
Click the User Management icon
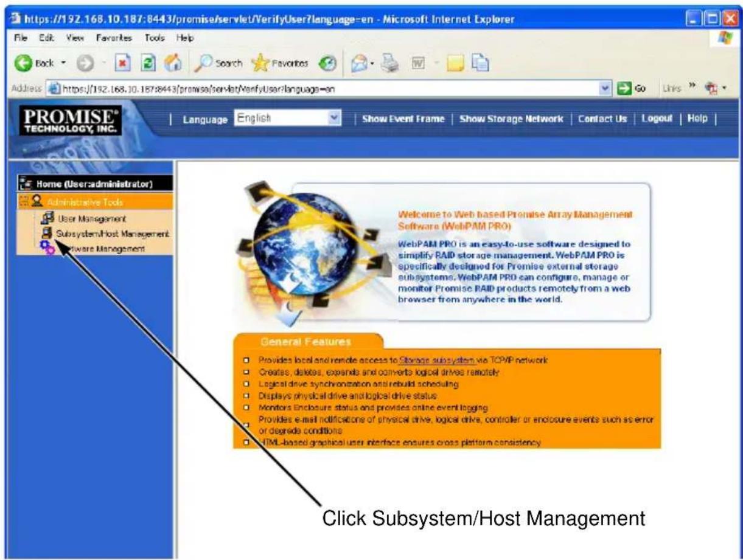47,218
